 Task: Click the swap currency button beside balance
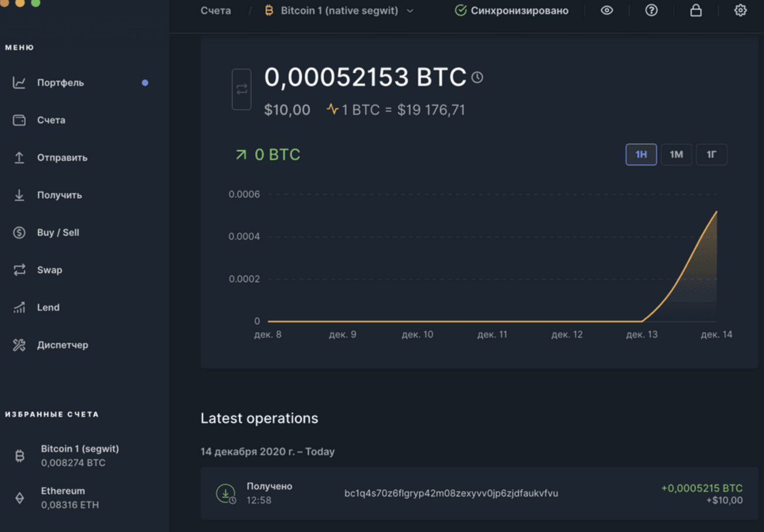pyautogui.click(x=242, y=89)
